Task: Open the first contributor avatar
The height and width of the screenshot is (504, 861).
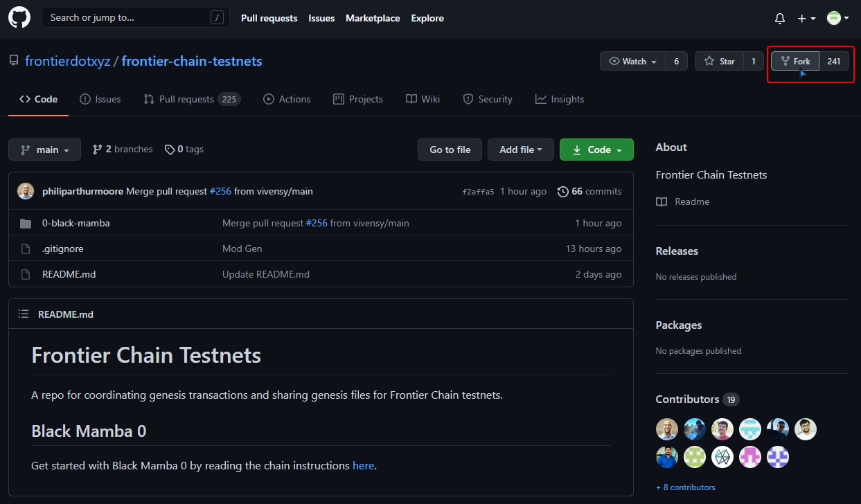Action: tap(667, 429)
